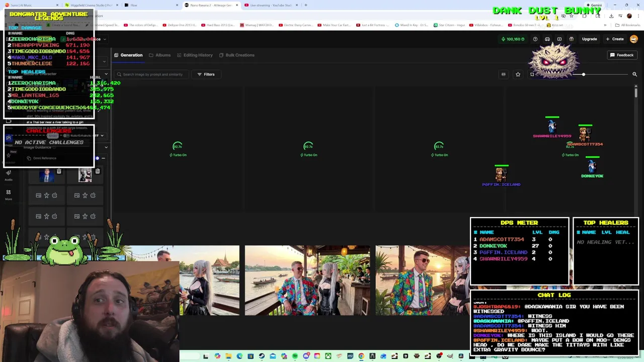
Task: Open the video tutorials icon in header
Action: tap(559, 39)
